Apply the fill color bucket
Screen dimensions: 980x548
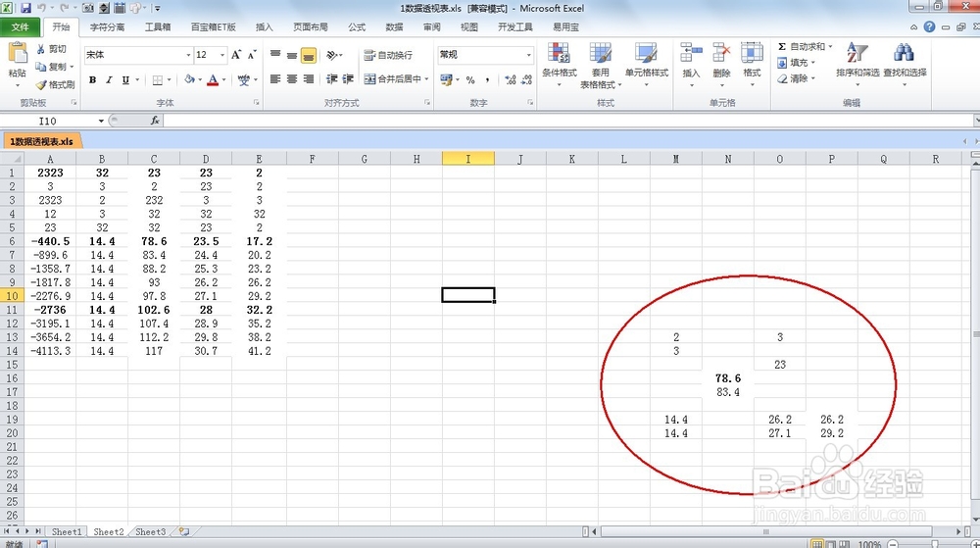(189, 80)
